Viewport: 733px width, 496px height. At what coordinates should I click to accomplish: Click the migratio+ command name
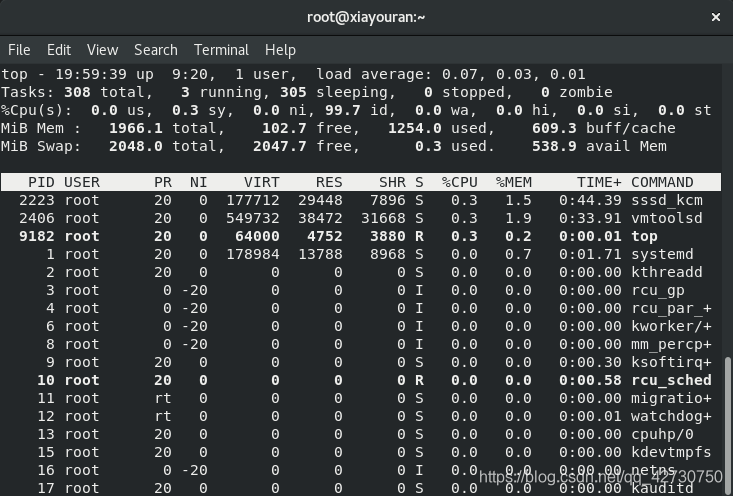pos(671,398)
